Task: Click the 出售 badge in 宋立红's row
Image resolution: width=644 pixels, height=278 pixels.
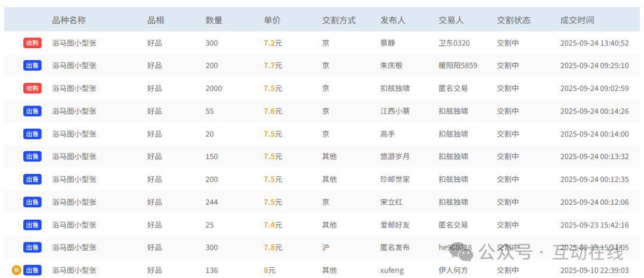Action: 32,202
